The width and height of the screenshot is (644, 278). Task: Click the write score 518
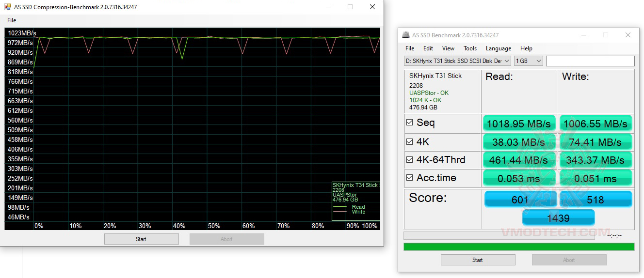click(x=596, y=199)
